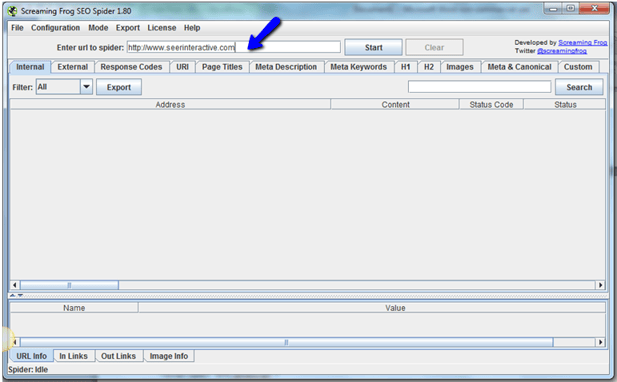Click the Screaming Frog title bar icon
The height and width of the screenshot is (382, 617).
13,11
